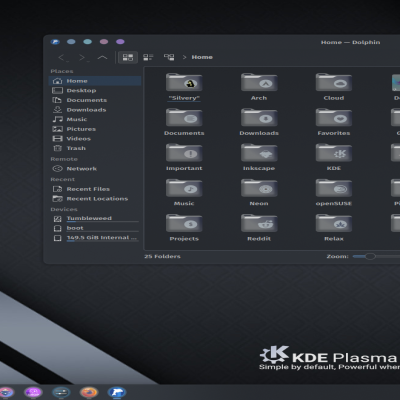Open Music in the Places sidebar
The width and height of the screenshot is (400, 400).
[95, 119]
